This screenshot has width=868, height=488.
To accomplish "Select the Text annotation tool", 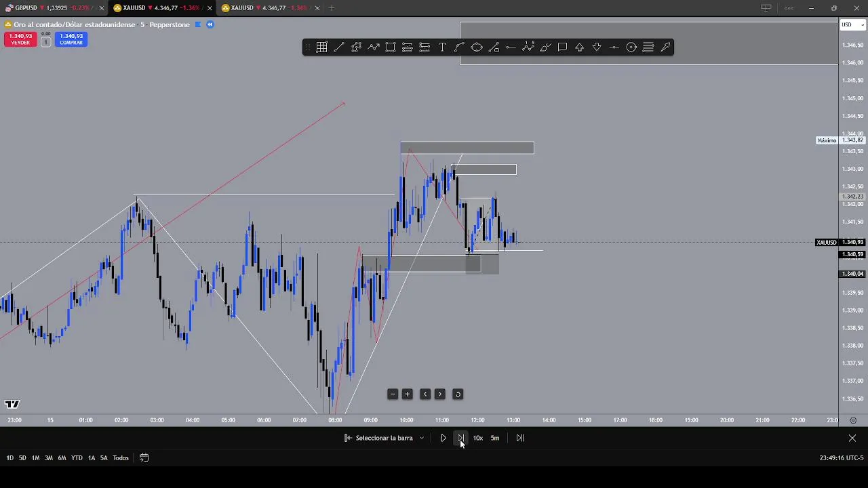I will [x=442, y=47].
